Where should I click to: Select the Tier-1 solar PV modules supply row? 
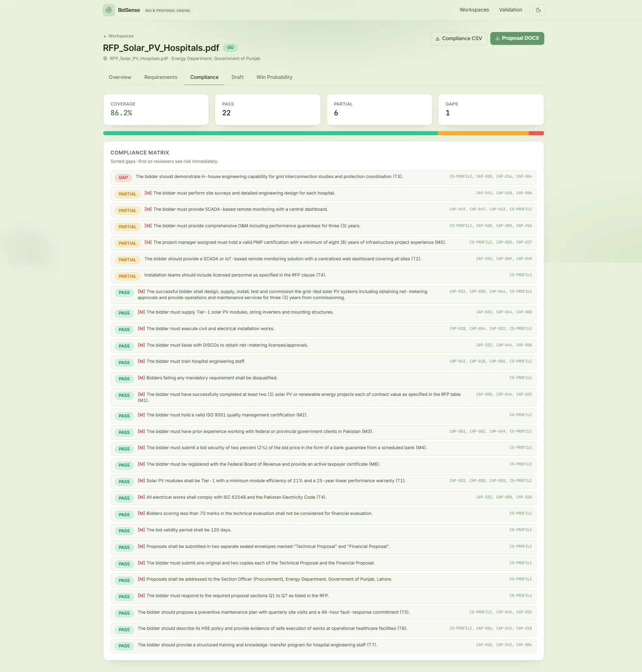323,313
